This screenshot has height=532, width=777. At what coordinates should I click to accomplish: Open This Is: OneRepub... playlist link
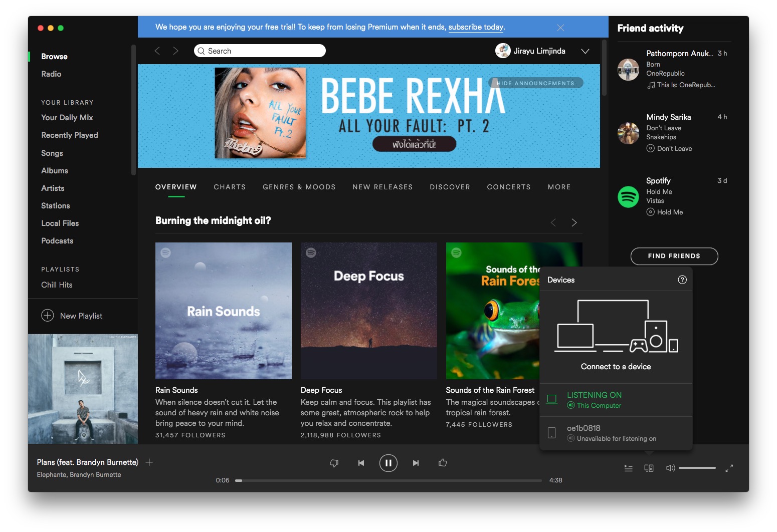coord(686,85)
